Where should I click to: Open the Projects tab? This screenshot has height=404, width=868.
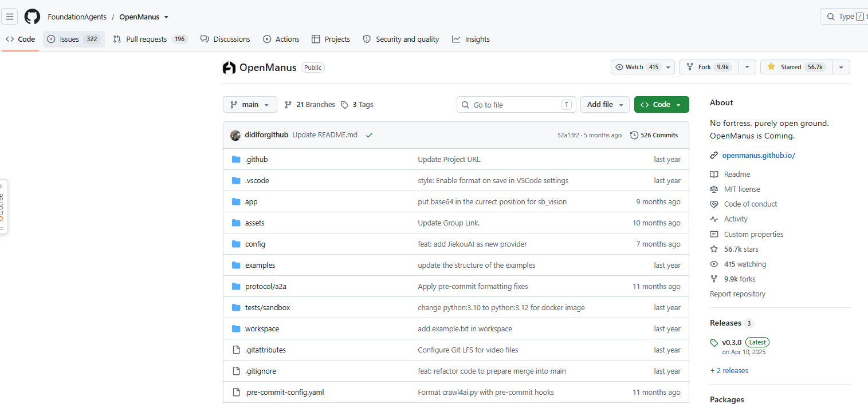point(331,39)
